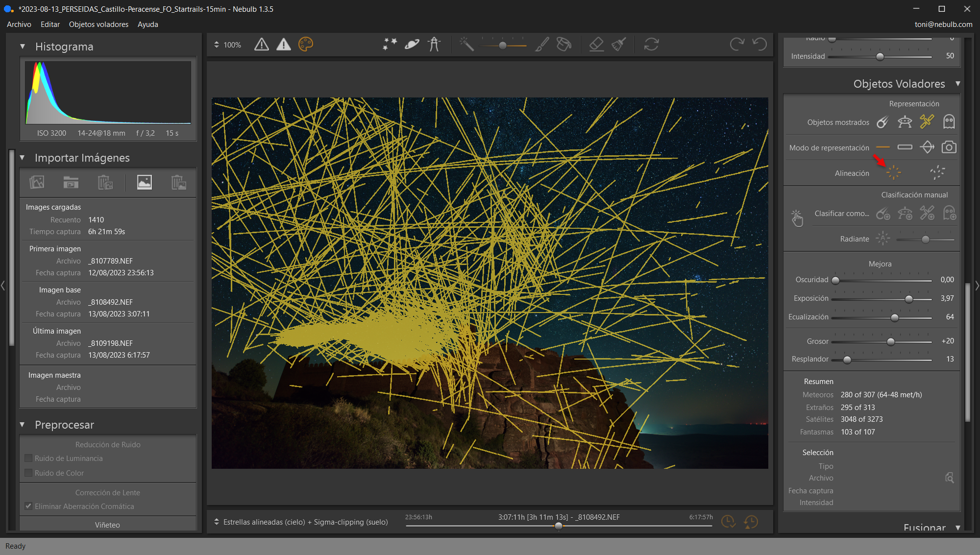Click the import folder icon
The height and width of the screenshot is (555, 980).
[x=71, y=182]
